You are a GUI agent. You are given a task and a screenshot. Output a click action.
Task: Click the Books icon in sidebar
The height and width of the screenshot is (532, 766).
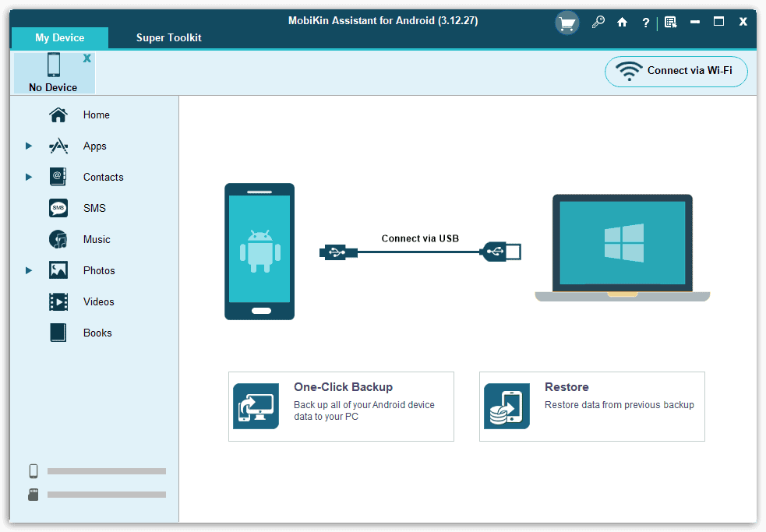tap(58, 333)
